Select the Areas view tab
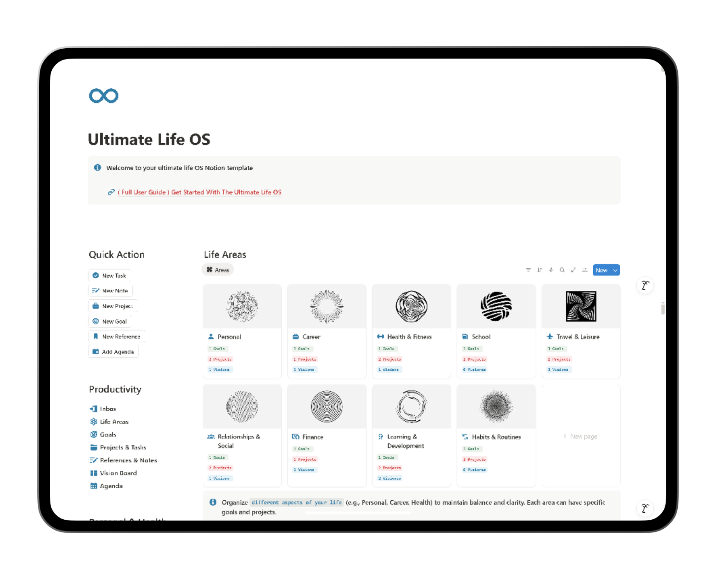Image resolution: width=717 pixels, height=588 pixels. [x=218, y=270]
